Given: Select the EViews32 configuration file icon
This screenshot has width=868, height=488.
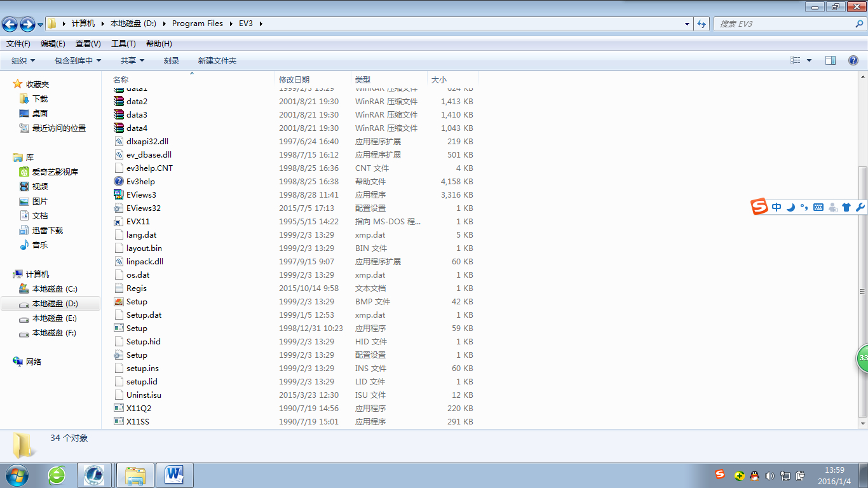Looking at the screenshot, I should click(x=119, y=208).
